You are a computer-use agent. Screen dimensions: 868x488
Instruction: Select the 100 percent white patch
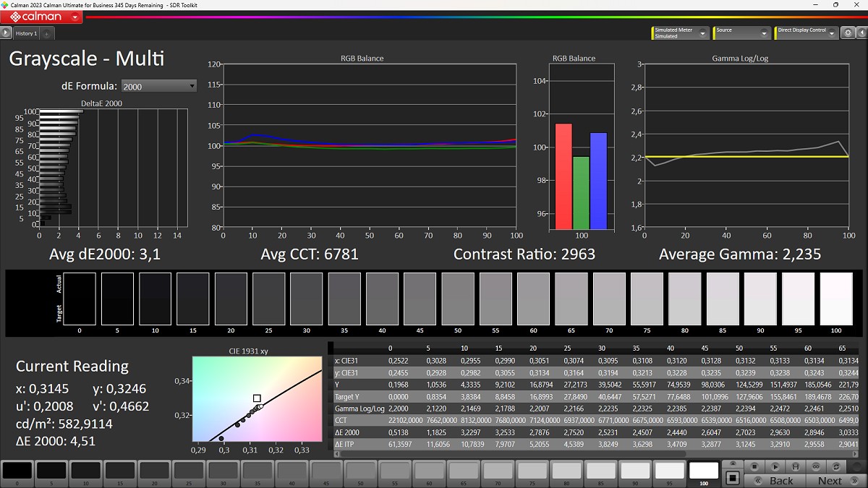[704, 471]
